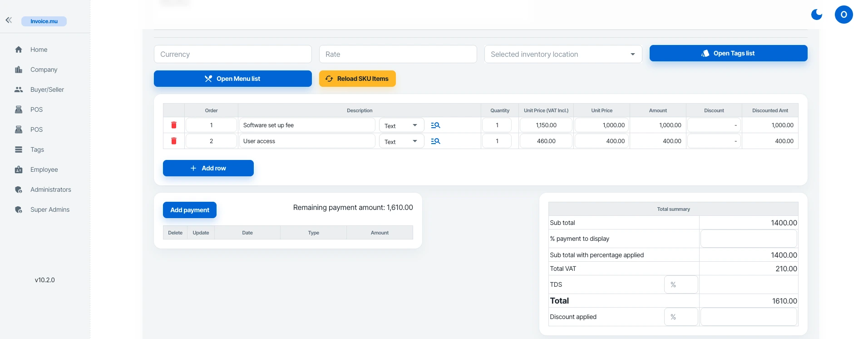Edit the unit price VAT incl. 460.00 field

pyautogui.click(x=546, y=141)
